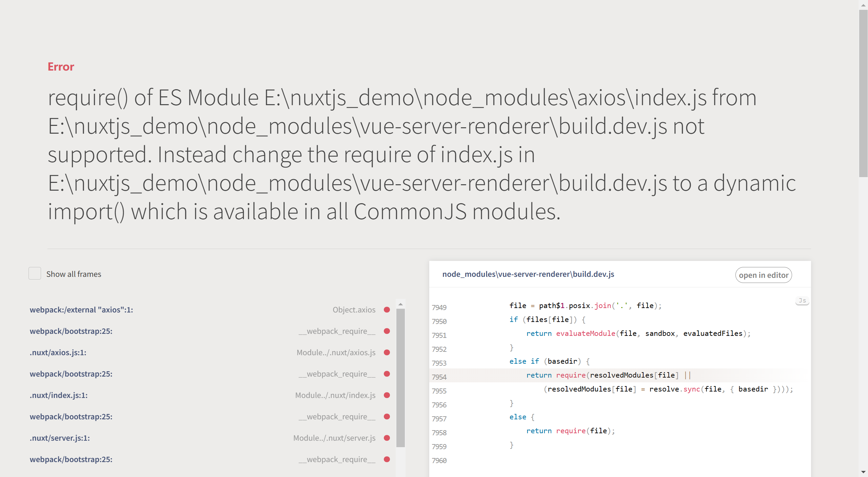Click code line 7958 return require(file)
868x477 pixels.
[571, 431]
